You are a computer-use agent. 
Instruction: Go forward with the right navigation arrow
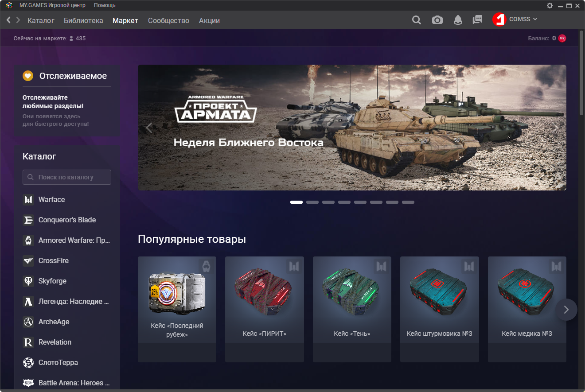[x=18, y=20]
